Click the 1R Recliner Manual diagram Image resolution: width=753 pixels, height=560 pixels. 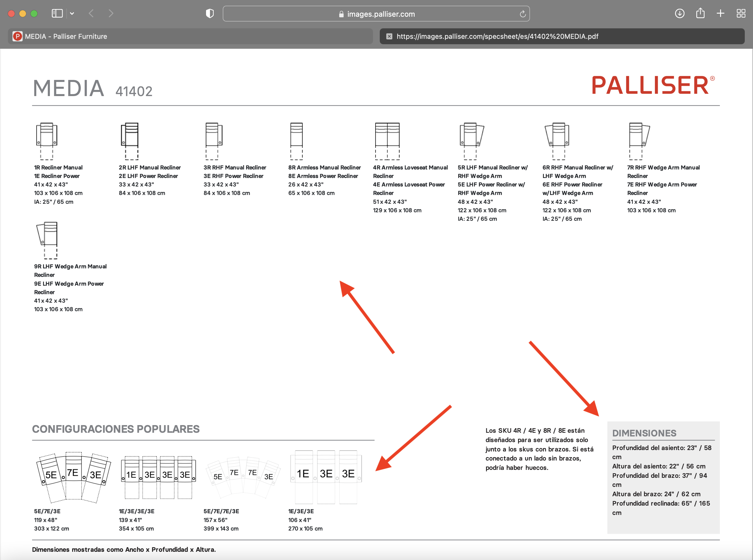[x=46, y=141]
